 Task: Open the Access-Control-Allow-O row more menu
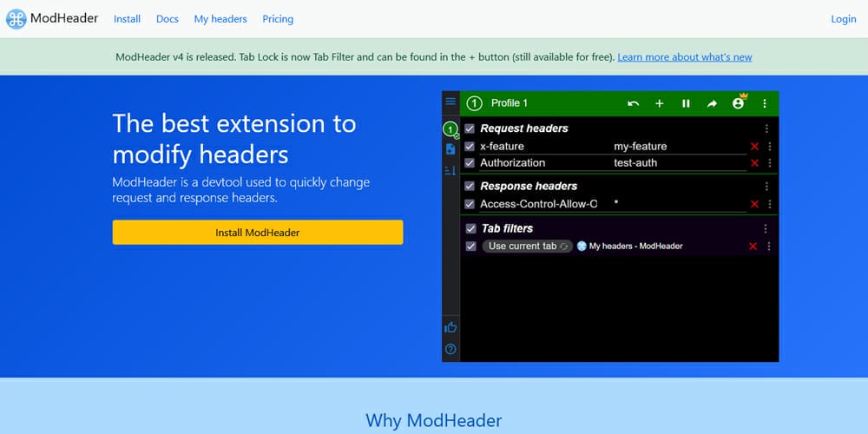769,204
